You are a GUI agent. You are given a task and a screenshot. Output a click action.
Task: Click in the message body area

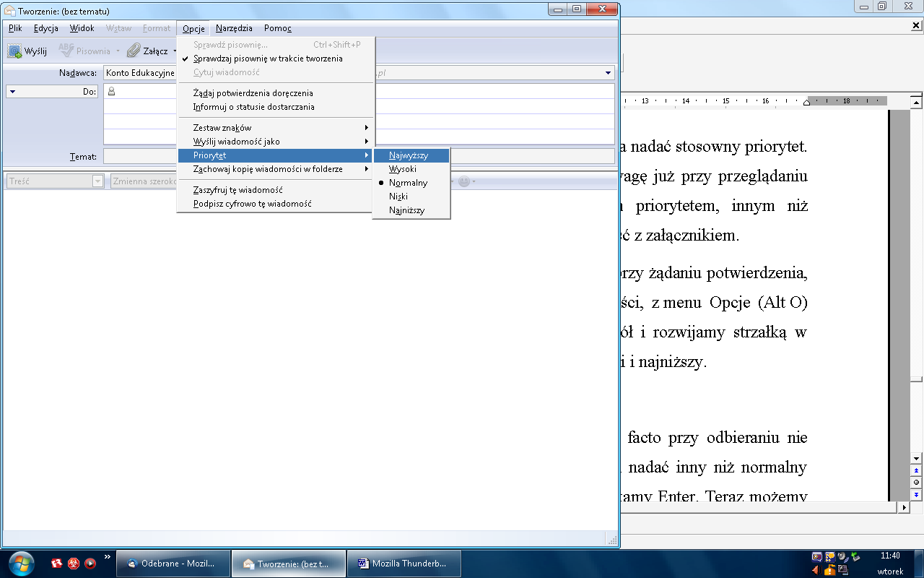pyautogui.click(x=310, y=361)
